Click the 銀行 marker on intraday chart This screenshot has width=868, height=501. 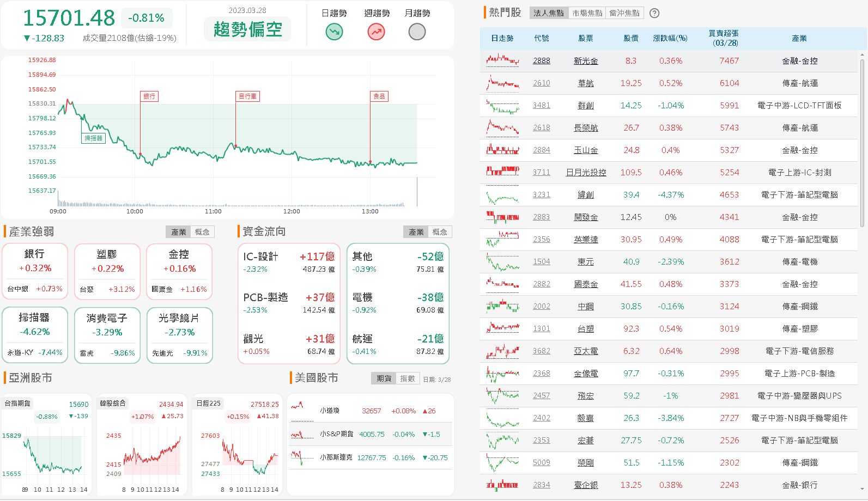click(x=149, y=96)
